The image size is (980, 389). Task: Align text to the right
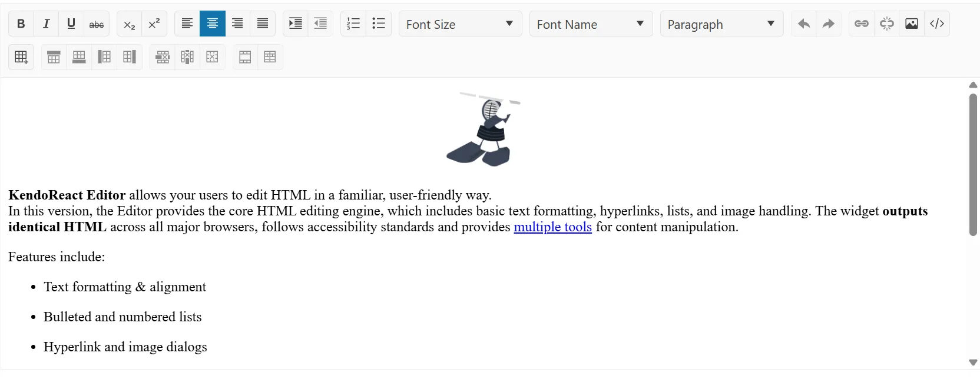click(237, 24)
